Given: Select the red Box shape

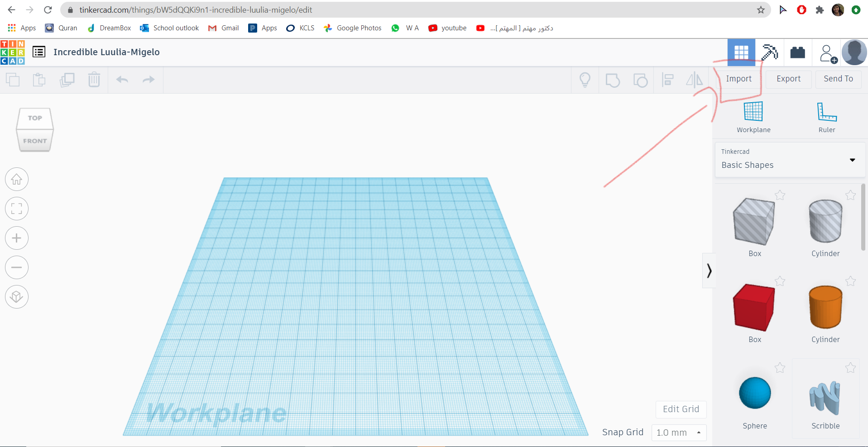Looking at the screenshot, I should 754,308.
